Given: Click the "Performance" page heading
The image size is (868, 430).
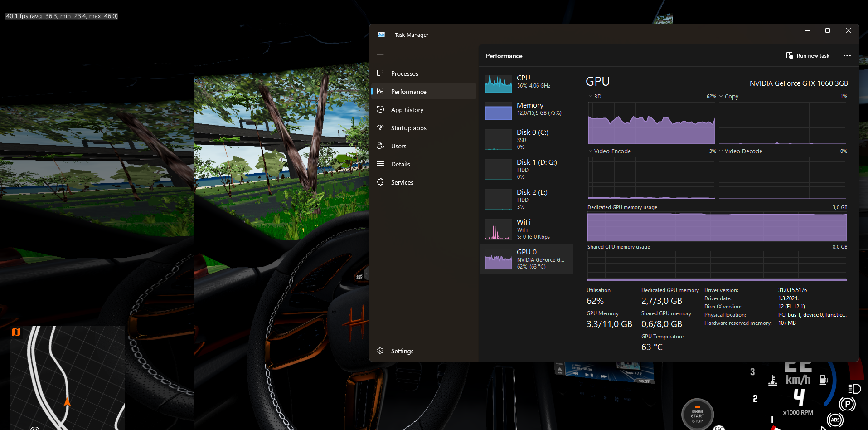Looking at the screenshot, I should [x=504, y=56].
